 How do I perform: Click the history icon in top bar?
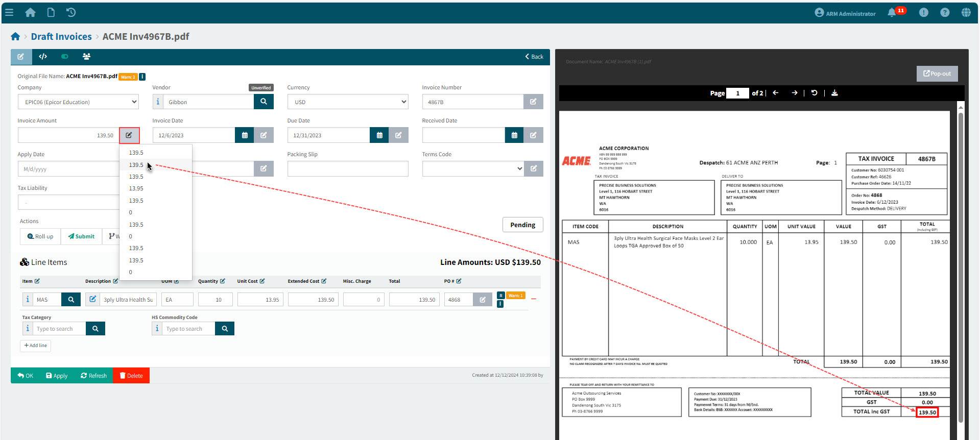(71, 12)
